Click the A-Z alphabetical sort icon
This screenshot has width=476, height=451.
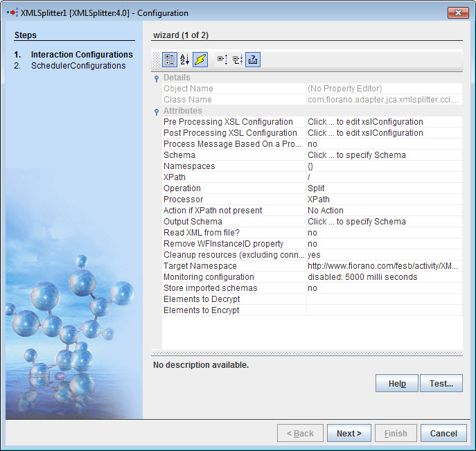[184, 60]
